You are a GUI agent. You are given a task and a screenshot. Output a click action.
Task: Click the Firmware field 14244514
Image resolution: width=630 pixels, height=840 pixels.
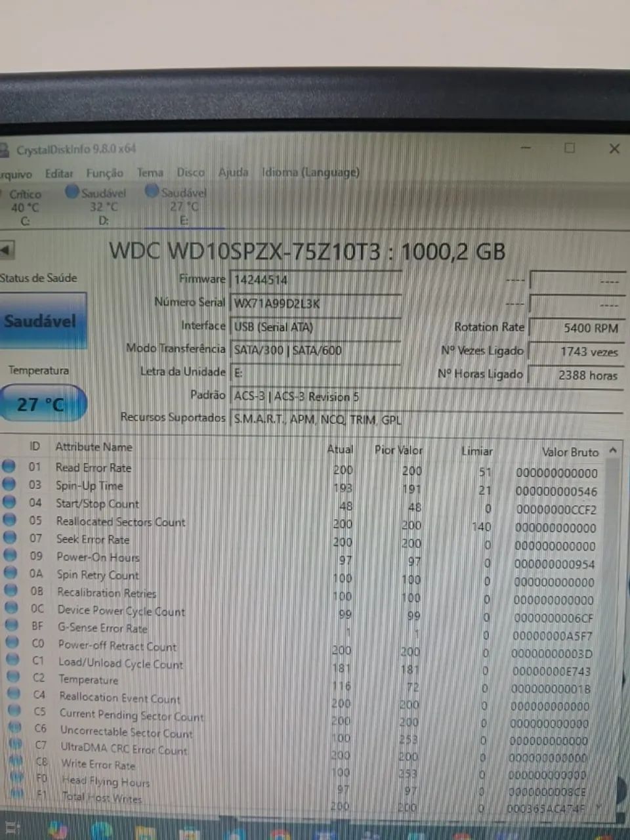[x=315, y=280]
